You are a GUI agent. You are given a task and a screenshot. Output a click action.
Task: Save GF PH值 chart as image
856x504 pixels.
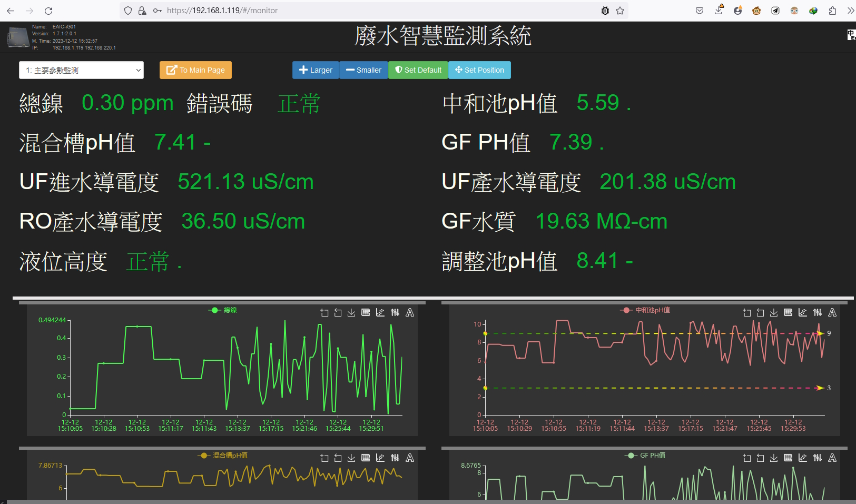coord(774,458)
